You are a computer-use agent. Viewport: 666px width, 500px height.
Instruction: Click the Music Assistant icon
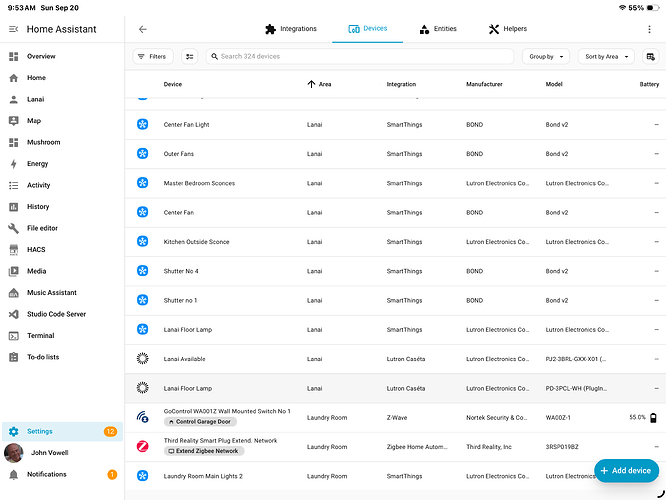pyautogui.click(x=14, y=293)
